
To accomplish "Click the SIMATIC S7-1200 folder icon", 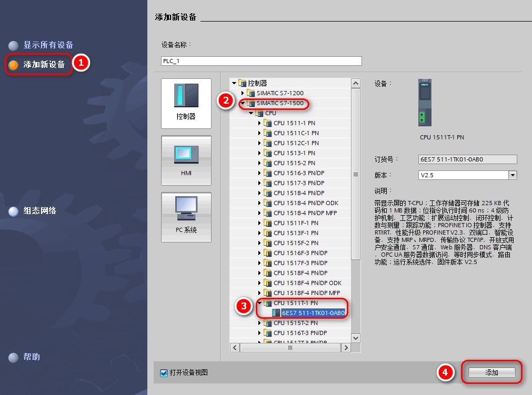I will 250,93.
